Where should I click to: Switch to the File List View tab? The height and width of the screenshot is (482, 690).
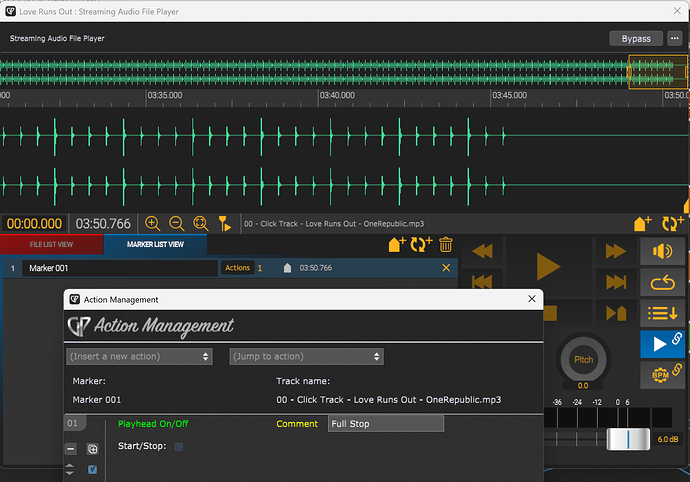pos(51,244)
